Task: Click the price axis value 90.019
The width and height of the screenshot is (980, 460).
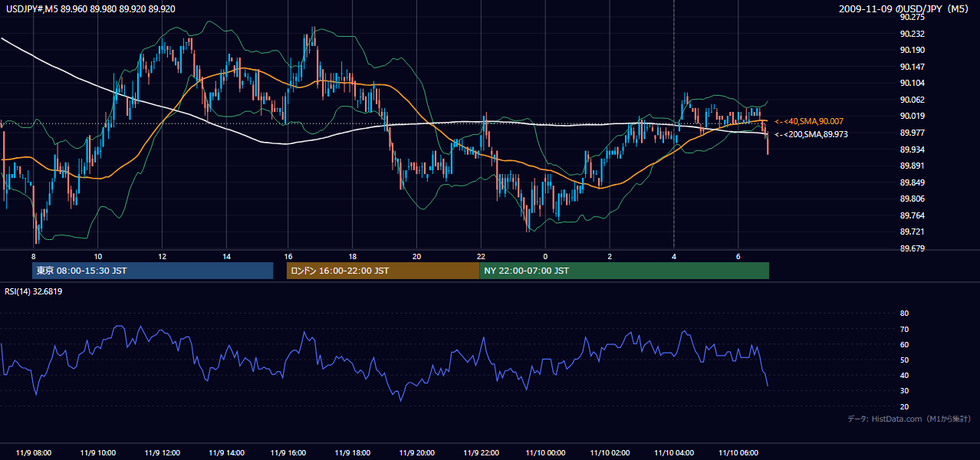Action: tap(912, 116)
